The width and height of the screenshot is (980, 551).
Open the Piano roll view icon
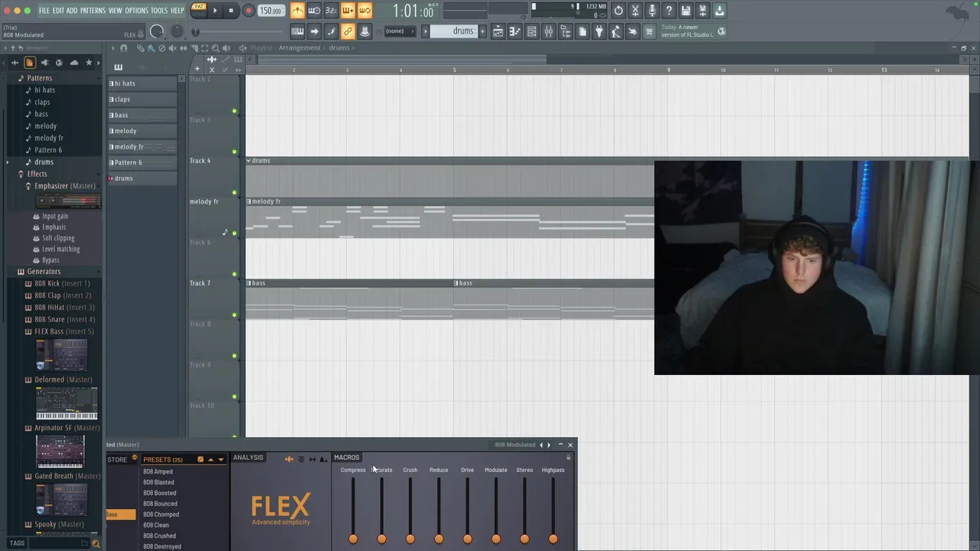coord(514,31)
